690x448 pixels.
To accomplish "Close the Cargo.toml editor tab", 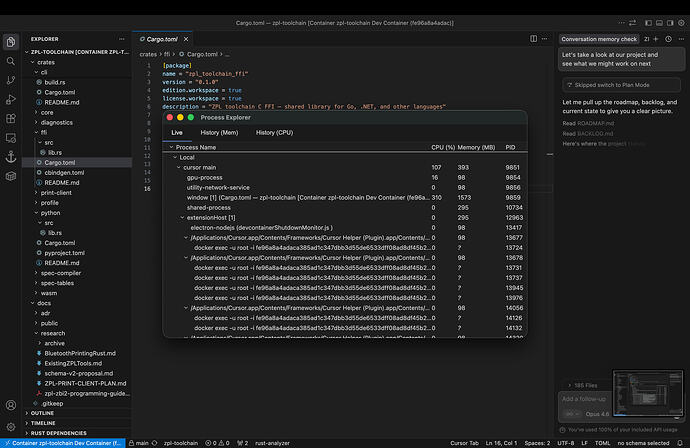I will (x=186, y=39).
